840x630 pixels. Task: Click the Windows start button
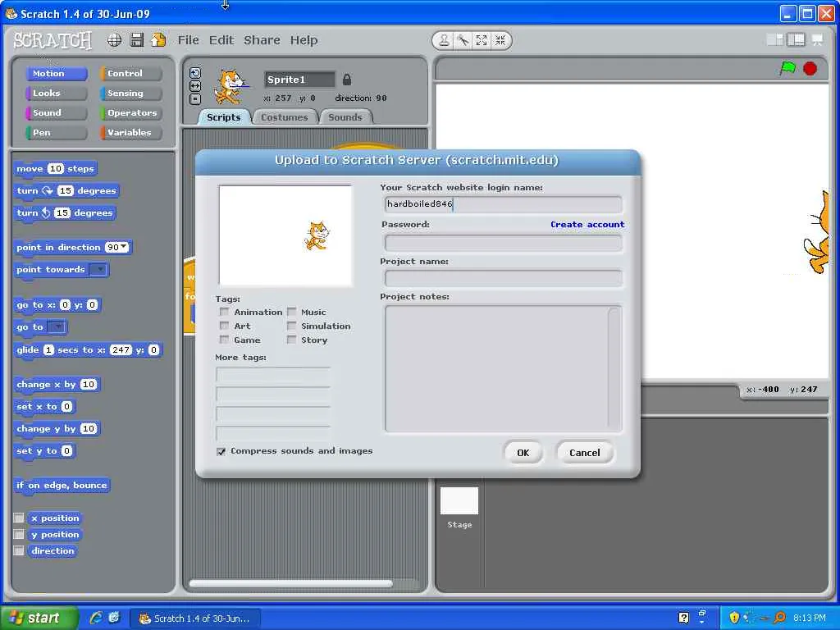[39, 618]
